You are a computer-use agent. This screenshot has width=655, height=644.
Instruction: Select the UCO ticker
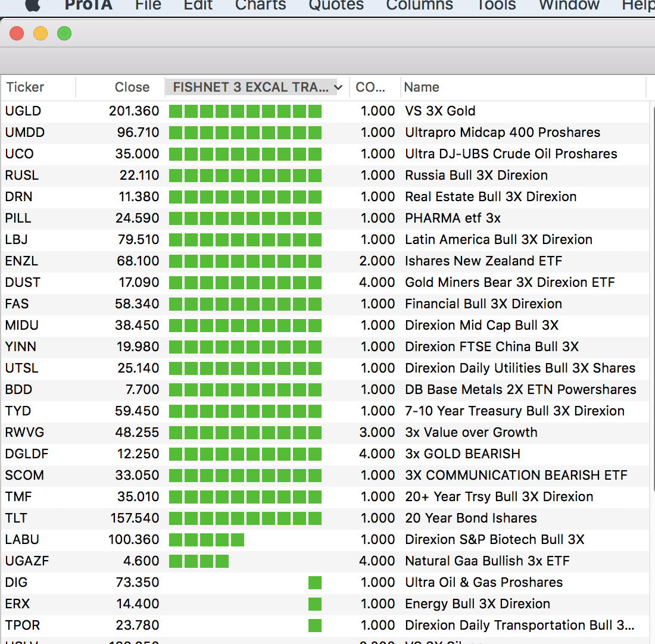pos(19,154)
